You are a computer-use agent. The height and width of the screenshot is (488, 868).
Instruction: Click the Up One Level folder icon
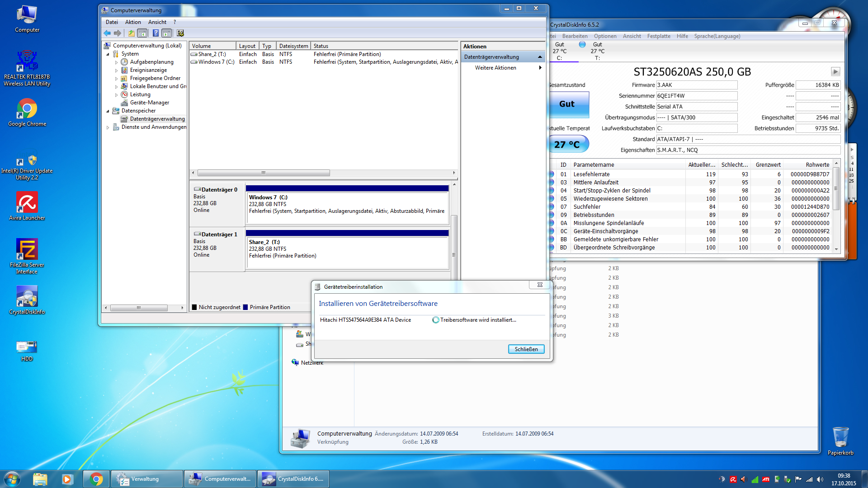tap(131, 33)
